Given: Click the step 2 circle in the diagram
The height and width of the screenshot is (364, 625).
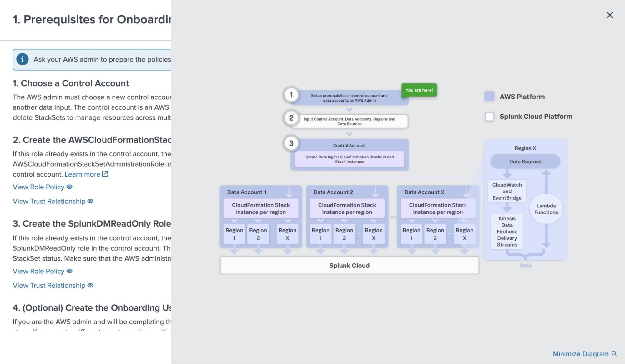Looking at the screenshot, I should (x=291, y=118).
